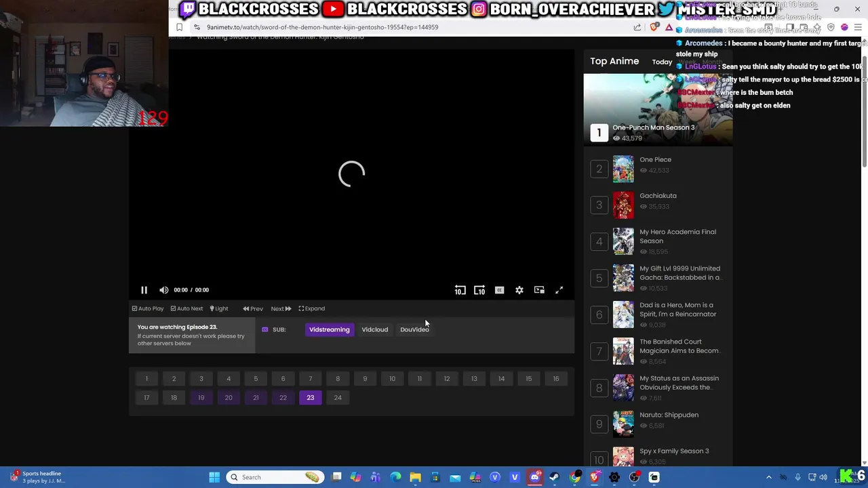Open Brave browser from the taskbar

pos(594,477)
